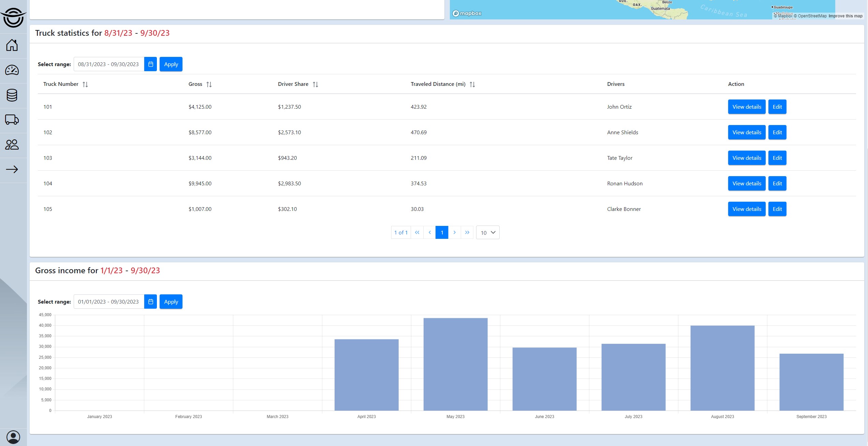Expand sidebar with arrow icon

pos(12,169)
